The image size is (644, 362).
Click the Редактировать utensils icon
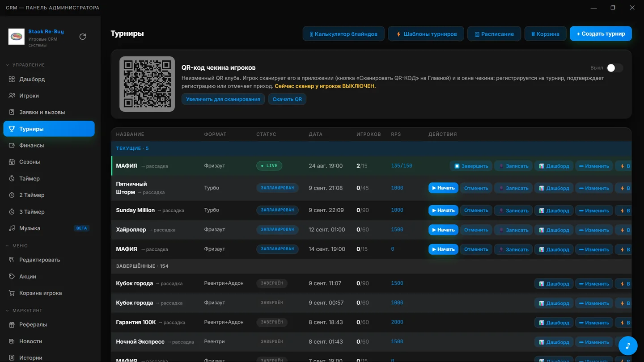point(12,260)
